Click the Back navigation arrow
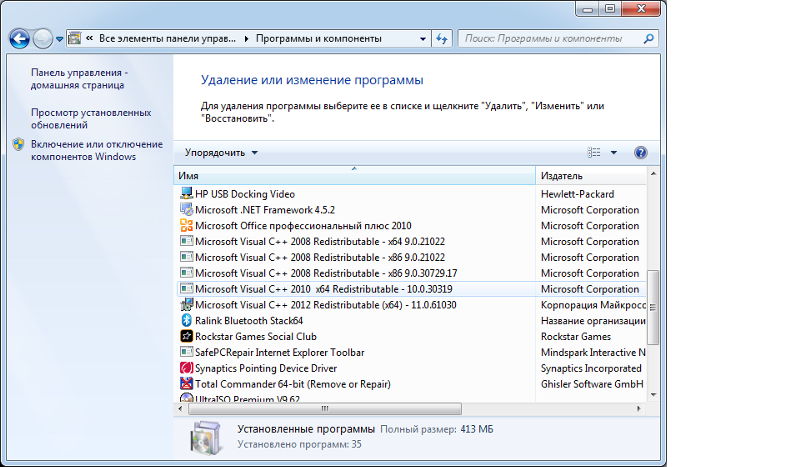Image resolution: width=800 pixels, height=467 pixels. pyautogui.click(x=19, y=38)
